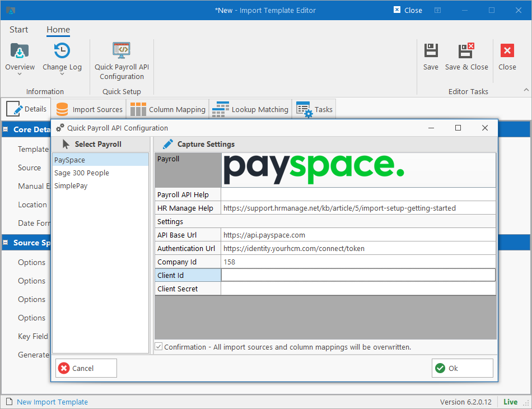Open the Change Log clock icon
This screenshot has height=409, width=532.
tap(62, 50)
